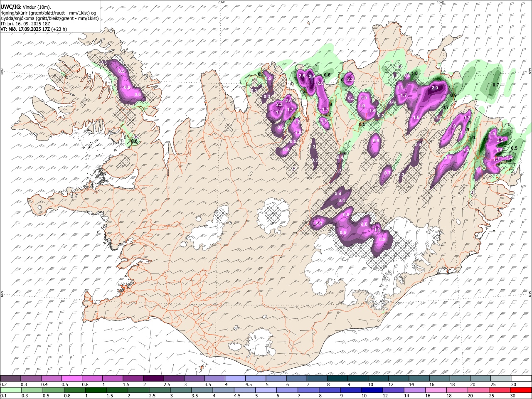Screen dimensions: 532x399
Task: Pick the deep blue swatch between 10 and 12
Action: (x=372, y=390)
